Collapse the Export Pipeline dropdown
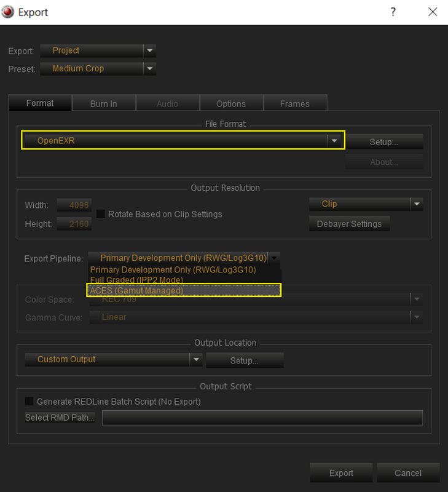The height and width of the screenshot is (492, 448). point(184,258)
